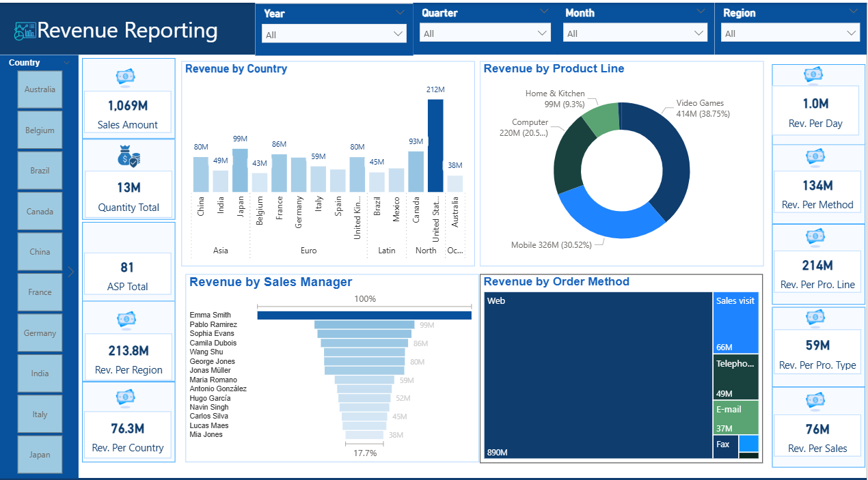Toggle the Canada country slicer tile

tap(40, 212)
